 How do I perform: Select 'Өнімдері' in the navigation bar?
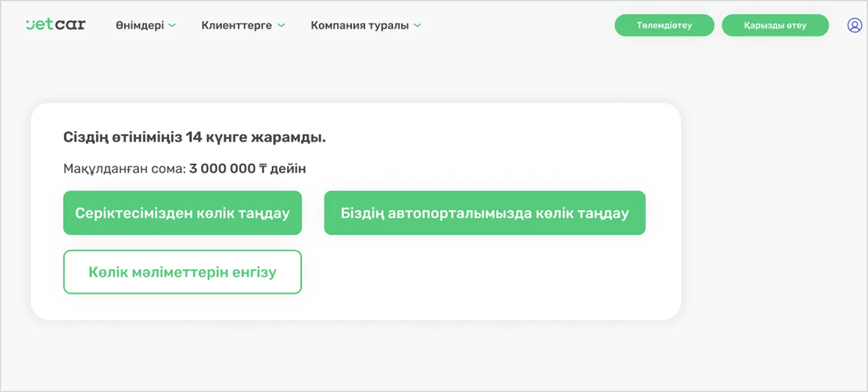tap(139, 26)
